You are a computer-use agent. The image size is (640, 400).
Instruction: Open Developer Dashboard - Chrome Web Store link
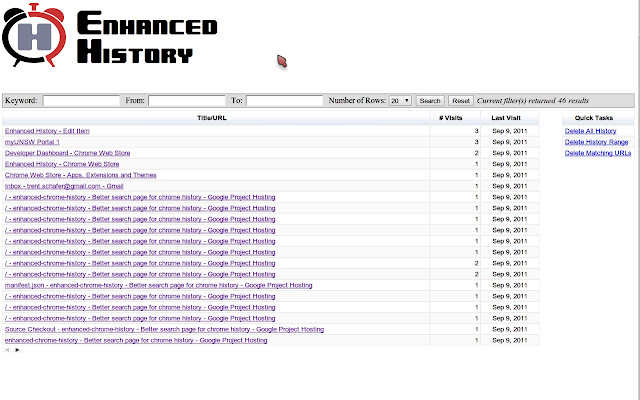[x=67, y=153]
